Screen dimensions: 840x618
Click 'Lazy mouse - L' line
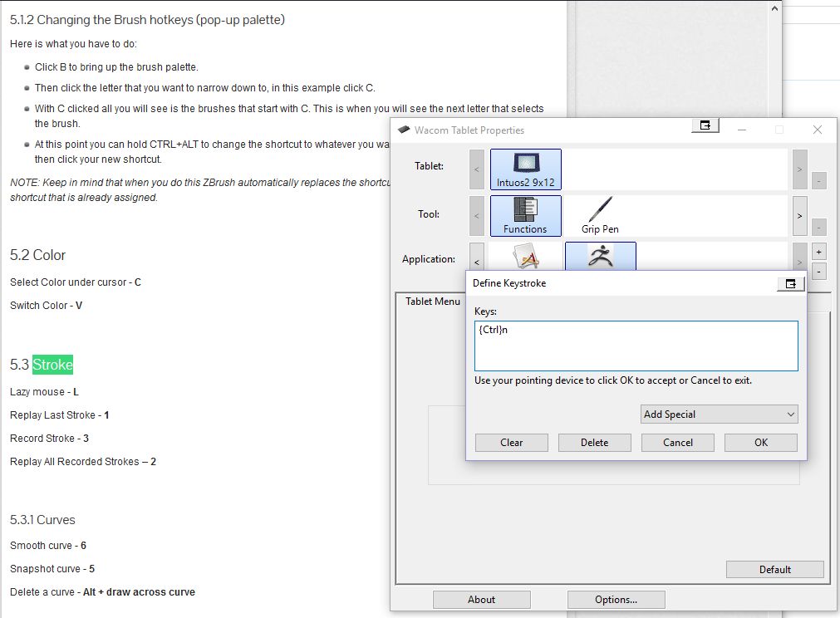point(44,392)
